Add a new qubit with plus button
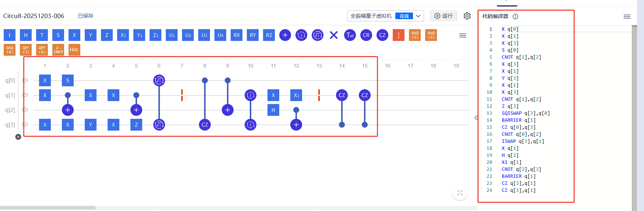This screenshot has width=644, height=211. [18, 137]
